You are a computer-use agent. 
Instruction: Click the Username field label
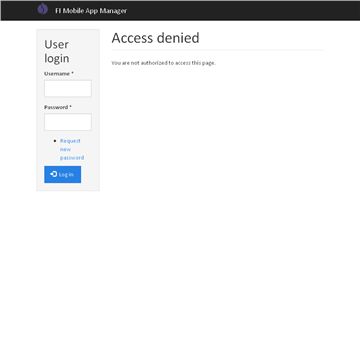click(57, 74)
